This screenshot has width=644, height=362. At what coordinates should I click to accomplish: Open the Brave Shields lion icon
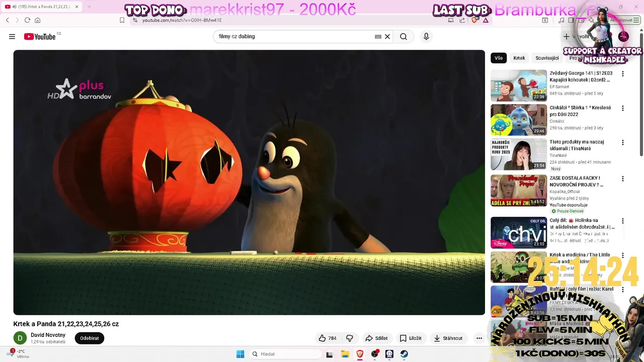[474, 20]
